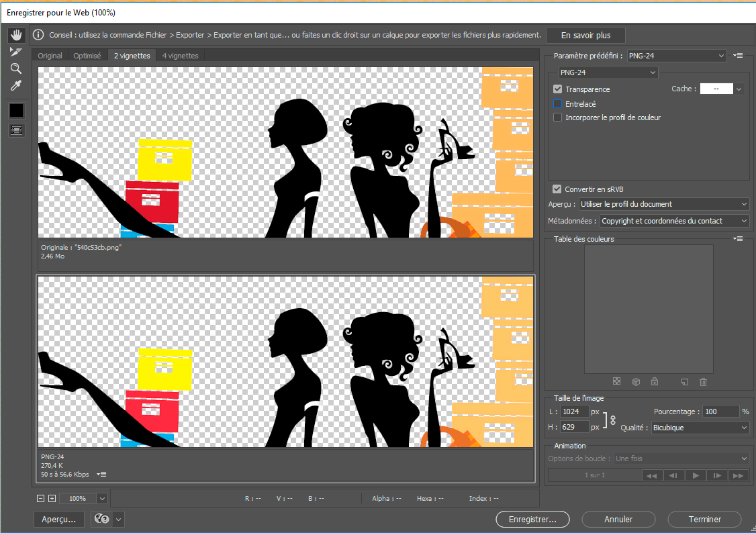This screenshot has height=533, width=756.
Task: Select the Eyedropper tool
Action: 16,85
